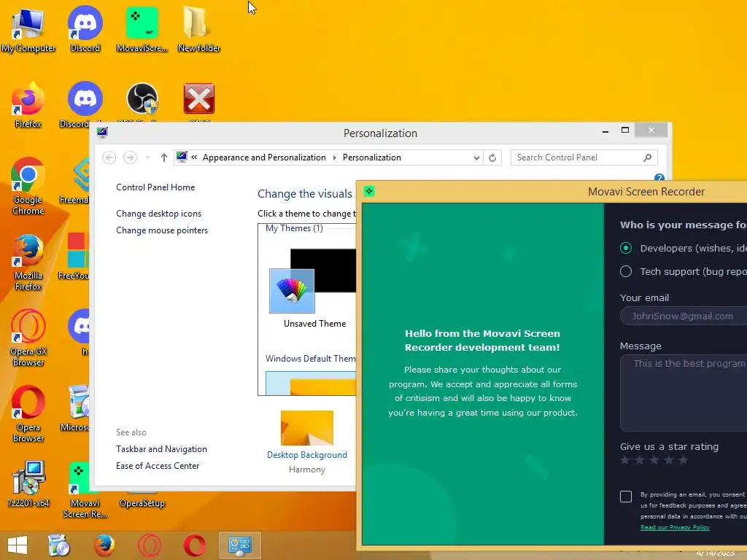Select the Windows Default theme thumbnail
Image resolution: width=747 pixels, height=560 pixels.
point(311,383)
